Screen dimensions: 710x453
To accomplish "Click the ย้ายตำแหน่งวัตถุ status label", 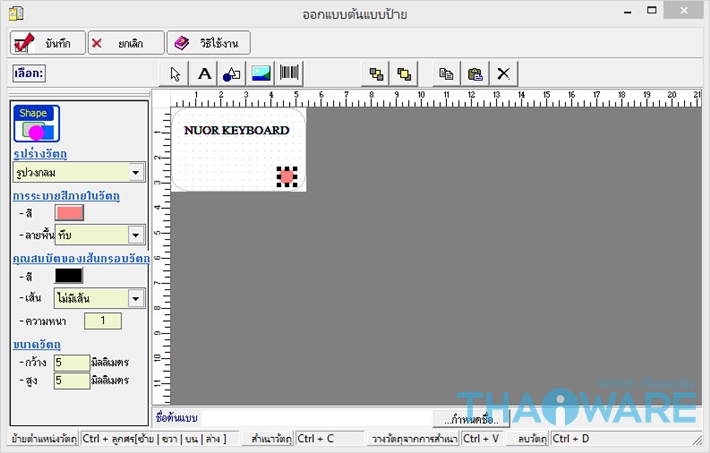I will click(44, 439).
